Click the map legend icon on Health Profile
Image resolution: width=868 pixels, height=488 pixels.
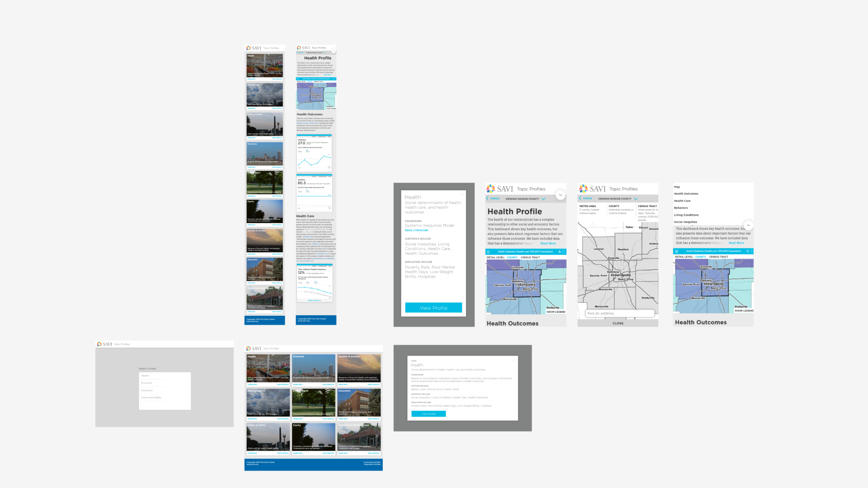(x=555, y=312)
